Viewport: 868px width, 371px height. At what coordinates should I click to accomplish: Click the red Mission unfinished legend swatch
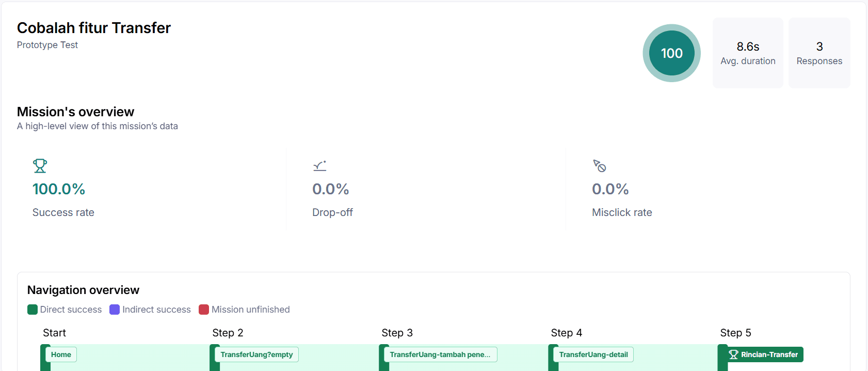pyautogui.click(x=204, y=310)
